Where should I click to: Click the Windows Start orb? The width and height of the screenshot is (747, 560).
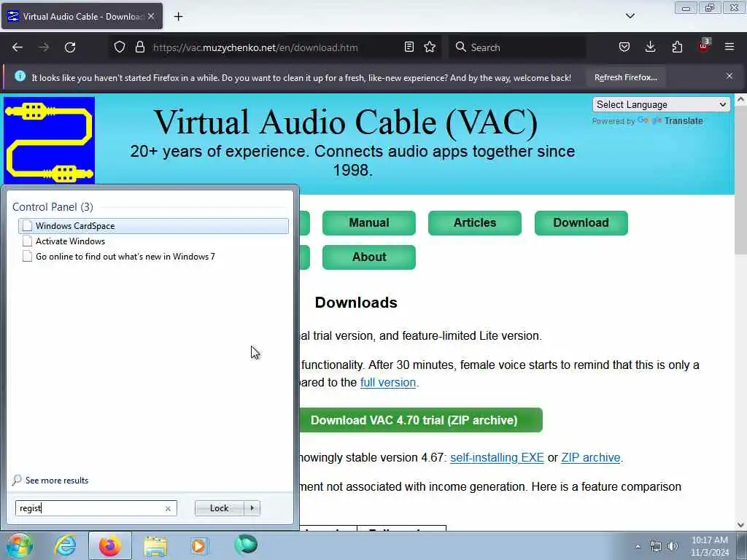click(20, 545)
